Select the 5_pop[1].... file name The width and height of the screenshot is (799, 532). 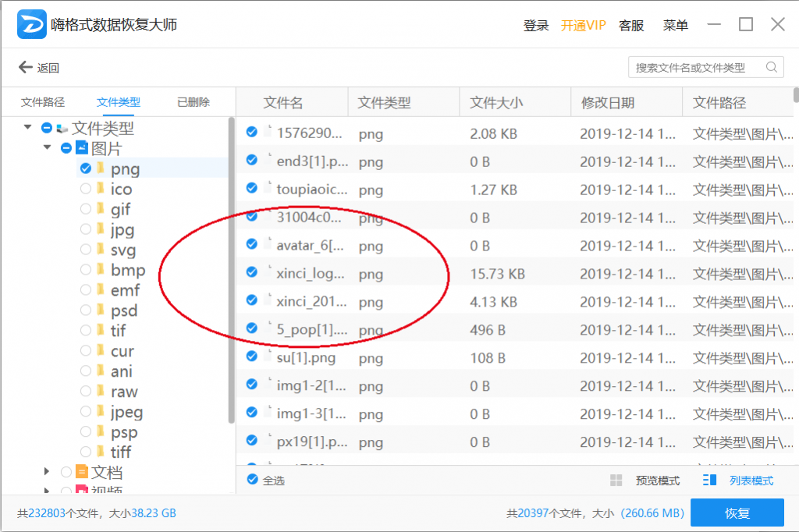pyautogui.click(x=312, y=329)
